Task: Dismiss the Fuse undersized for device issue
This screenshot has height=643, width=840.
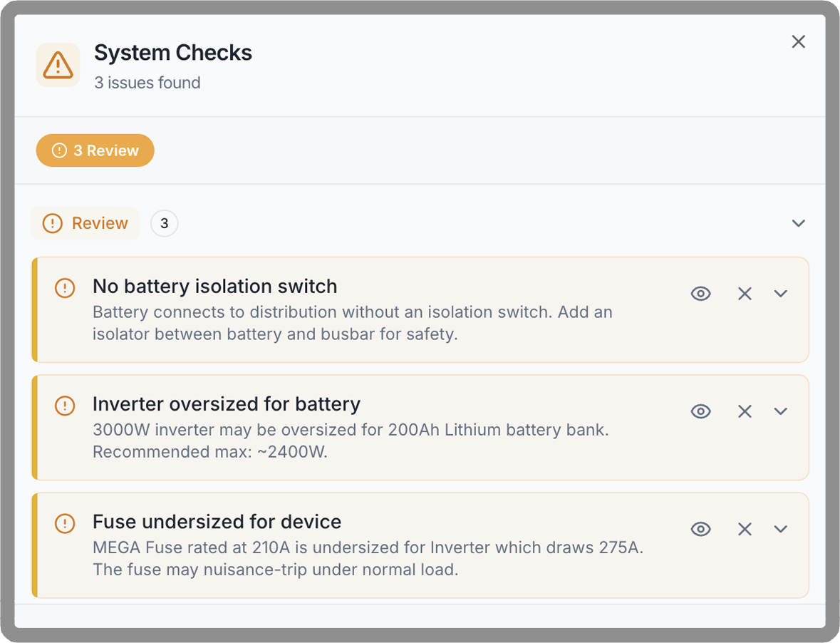Action: [745, 529]
